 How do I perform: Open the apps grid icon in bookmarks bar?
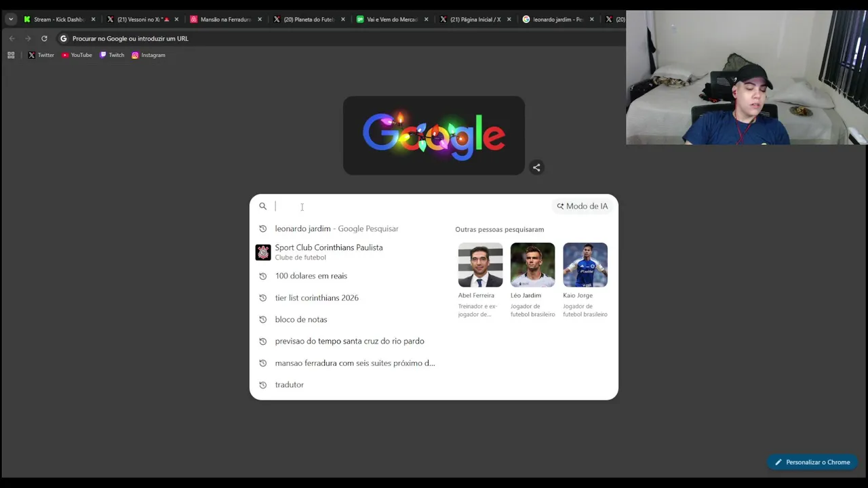point(11,55)
